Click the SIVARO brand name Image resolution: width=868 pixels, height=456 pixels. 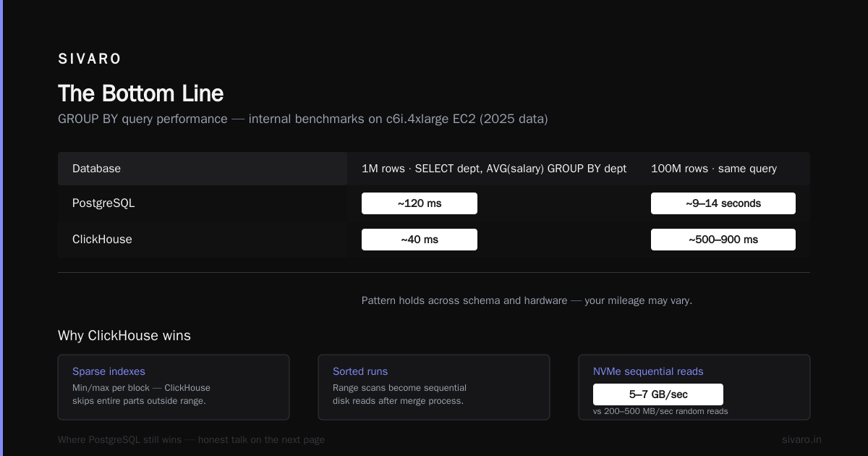click(90, 59)
